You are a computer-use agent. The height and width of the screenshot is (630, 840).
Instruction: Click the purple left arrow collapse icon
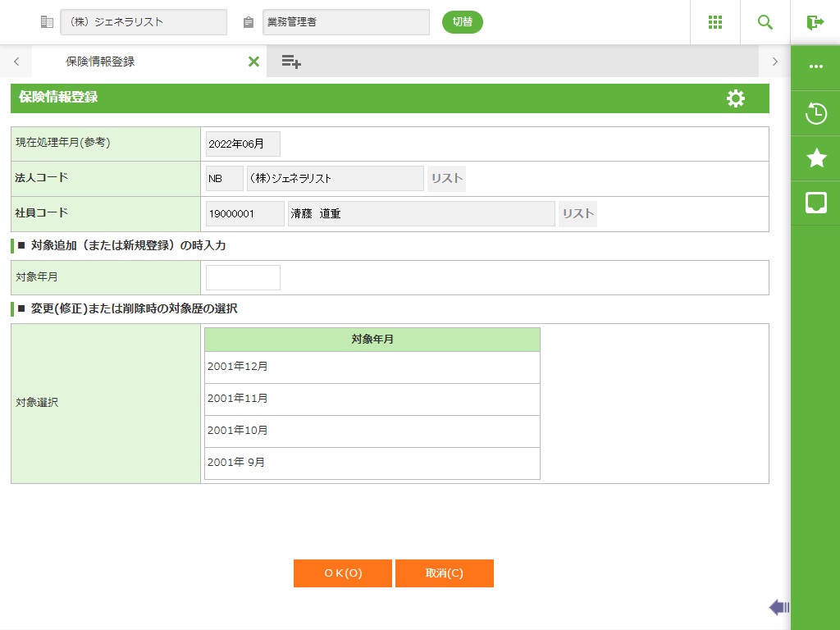[x=778, y=607]
